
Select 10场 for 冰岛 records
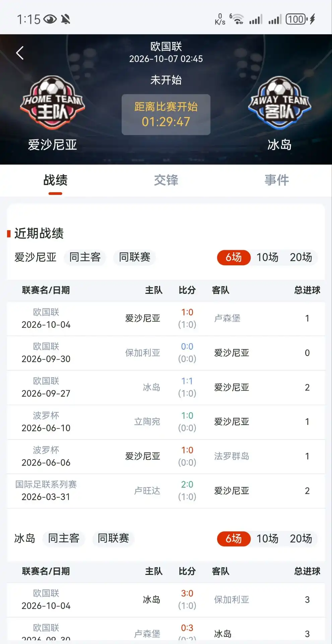(x=267, y=538)
